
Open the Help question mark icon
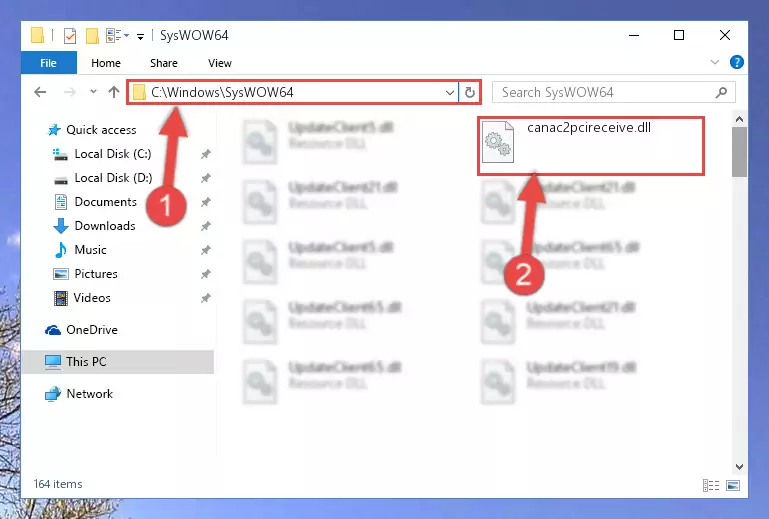[x=737, y=62]
